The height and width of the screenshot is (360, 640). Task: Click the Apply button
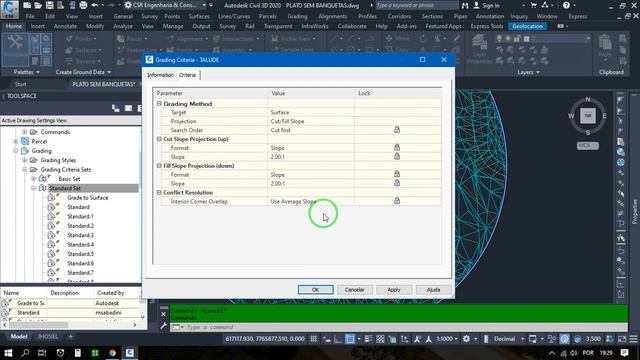394,289
